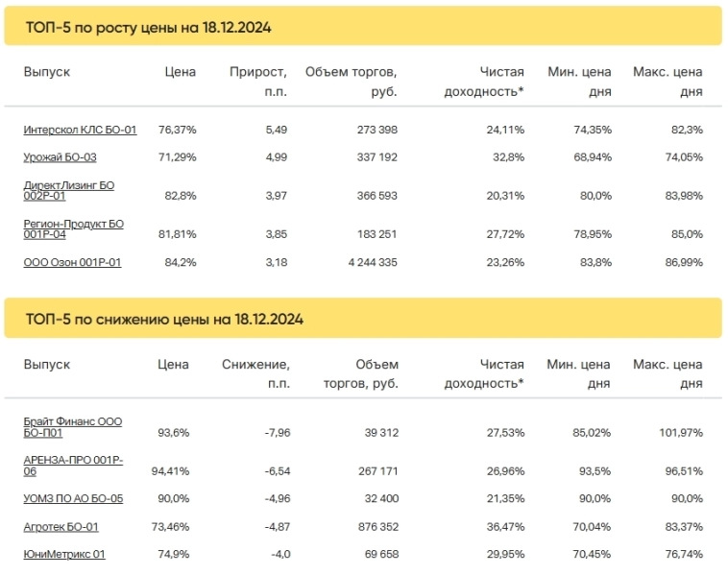The height and width of the screenshot is (575, 728).
Task: Click the -7,96 decline value cell
Action: (277, 433)
